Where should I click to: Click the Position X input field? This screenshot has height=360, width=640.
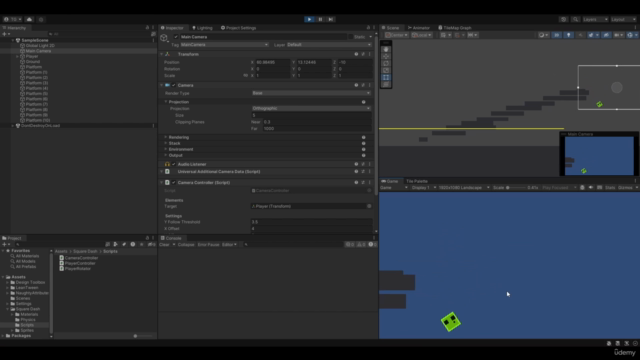pyautogui.click(x=273, y=62)
